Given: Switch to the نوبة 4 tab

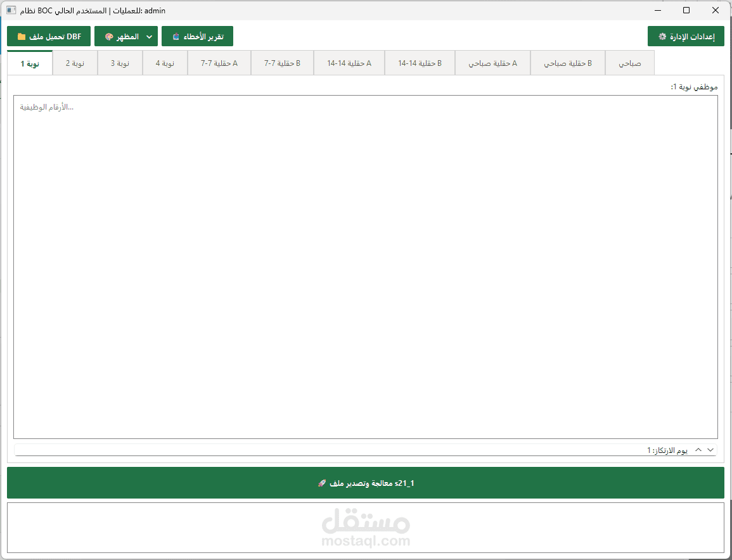Looking at the screenshot, I should click(165, 63).
